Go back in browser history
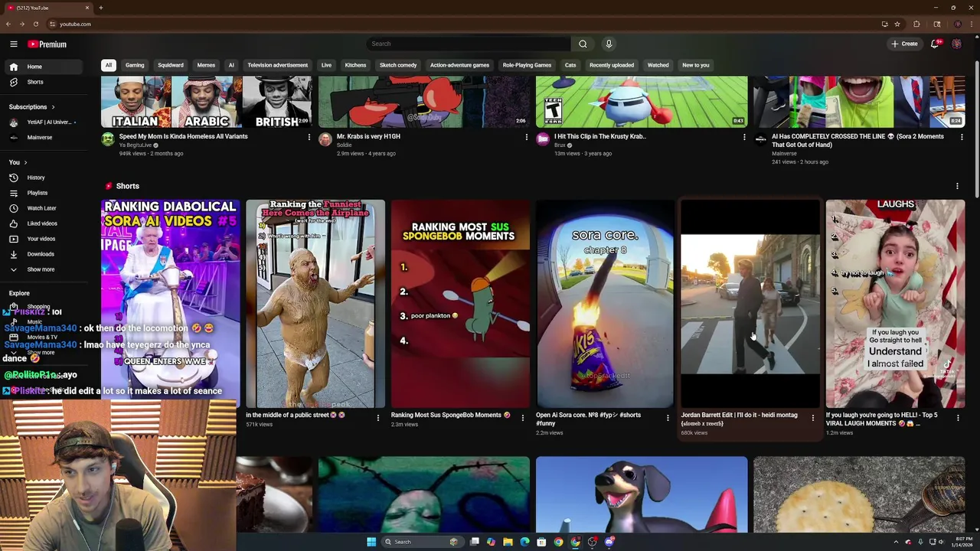The height and width of the screenshot is (551, 980). [10, 24]
